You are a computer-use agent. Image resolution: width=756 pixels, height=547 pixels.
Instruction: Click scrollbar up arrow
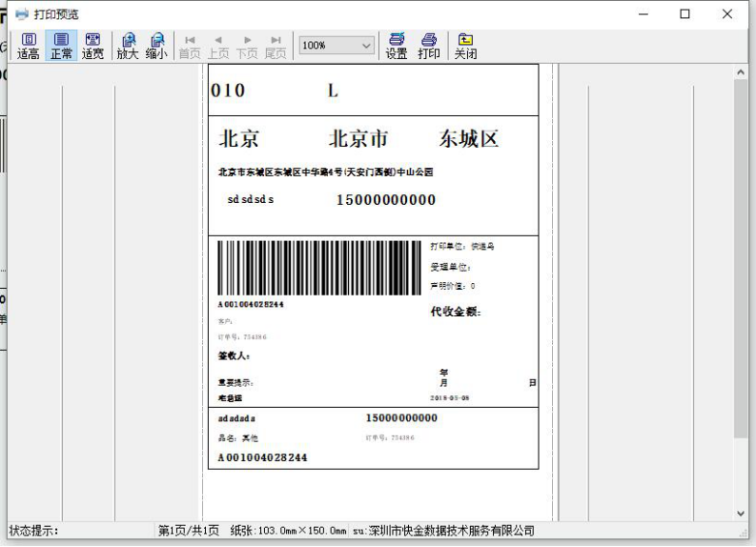click(741, 72)
